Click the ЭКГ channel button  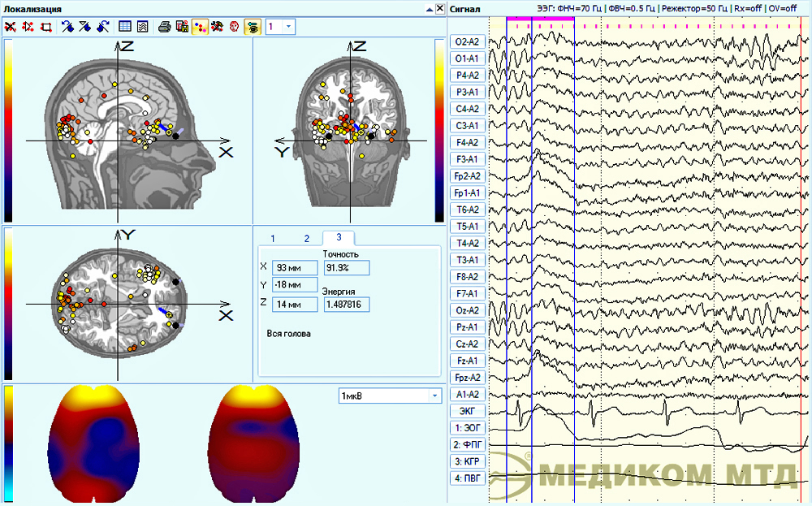[468, 411]
